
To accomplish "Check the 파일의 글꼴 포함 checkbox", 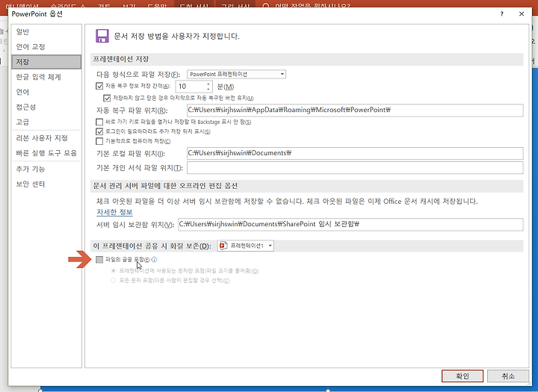I will coord(99,260).
